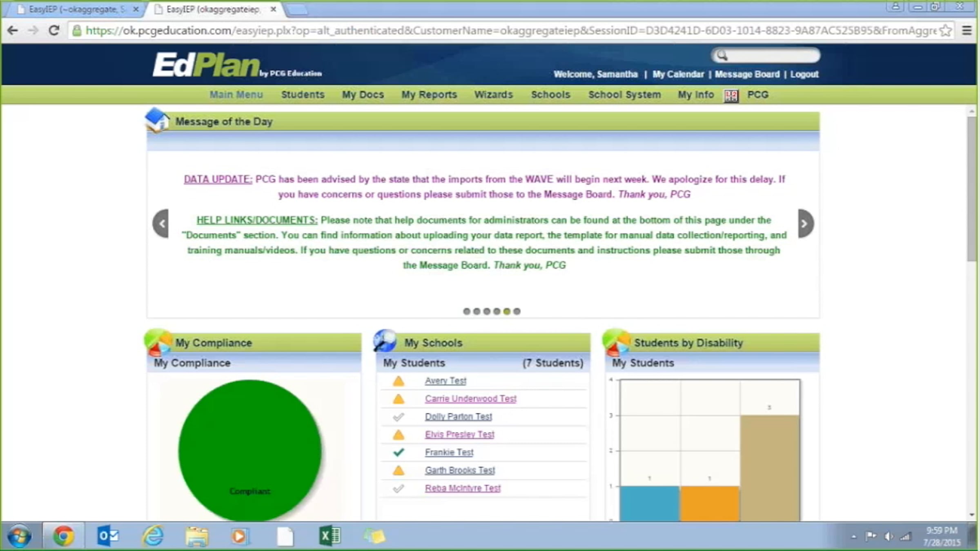Click the page's vertical scrollbar thumb
The image size is (980, 551).
[x=972, y=189]
